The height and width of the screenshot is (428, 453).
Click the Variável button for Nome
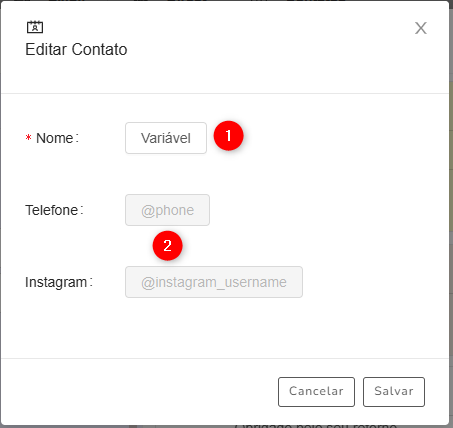pos(166,138)
